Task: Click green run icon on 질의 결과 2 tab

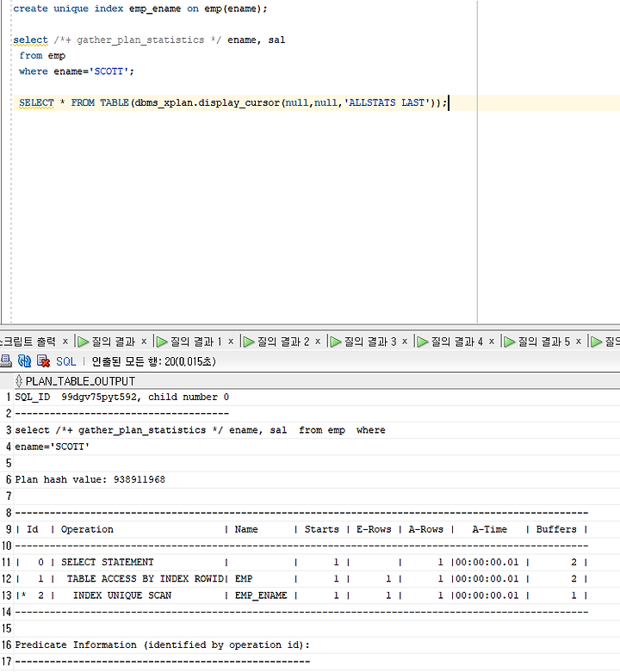Action: tap(249, 342)
